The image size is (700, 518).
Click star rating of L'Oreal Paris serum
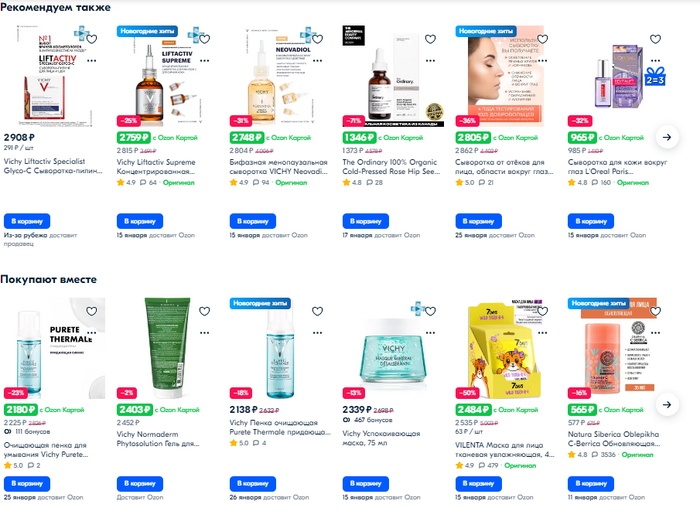(x=578, y=183)
